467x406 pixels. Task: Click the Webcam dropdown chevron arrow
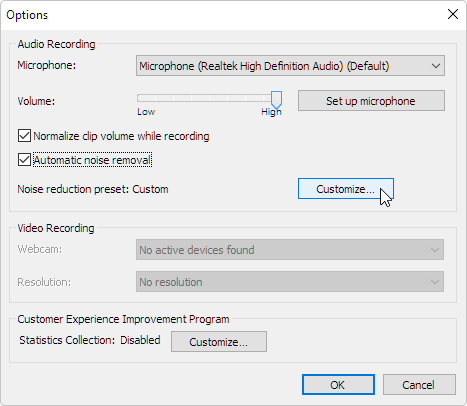point(434,250)
